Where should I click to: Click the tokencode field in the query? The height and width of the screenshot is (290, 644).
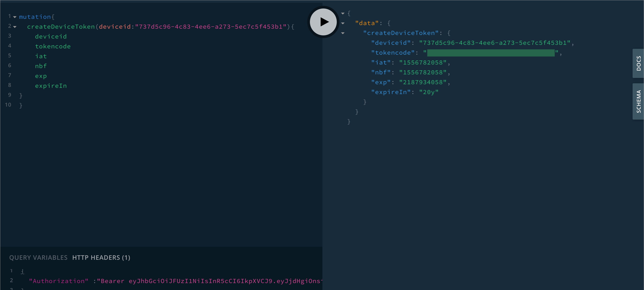53,46
